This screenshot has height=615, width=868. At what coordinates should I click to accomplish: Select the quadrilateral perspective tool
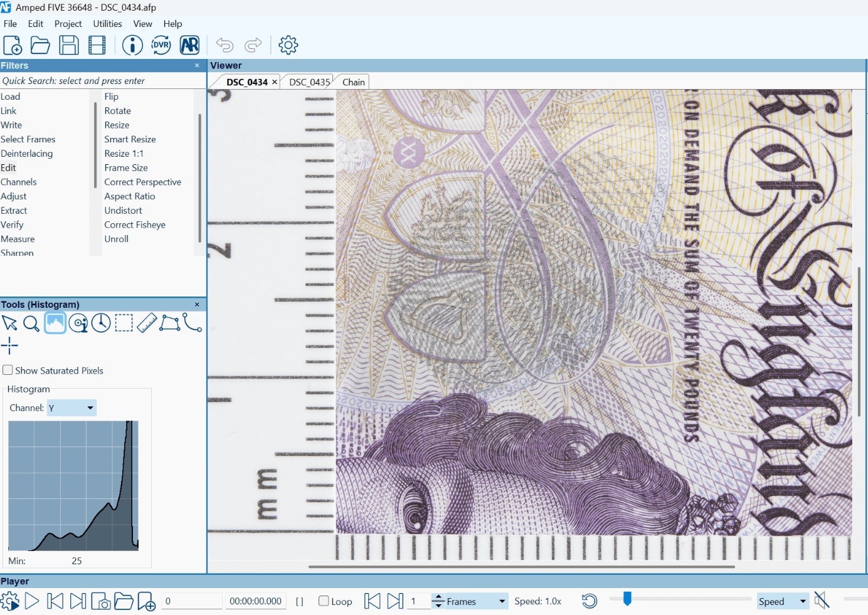pos(170,323)
